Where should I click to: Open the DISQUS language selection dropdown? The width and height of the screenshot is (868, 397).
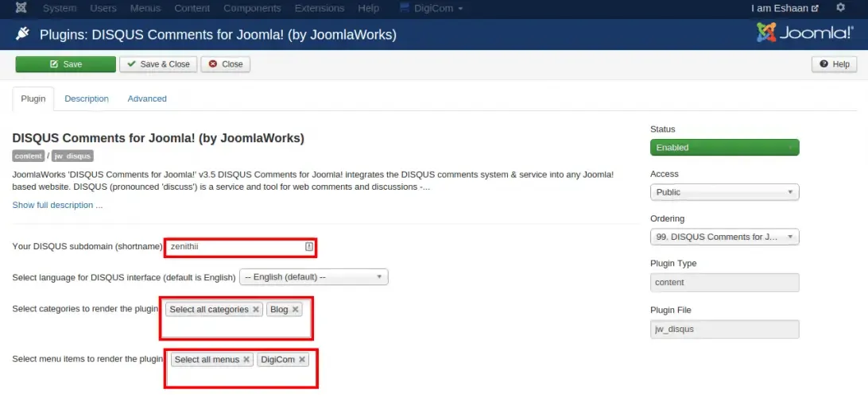click(x=314, y=277)
